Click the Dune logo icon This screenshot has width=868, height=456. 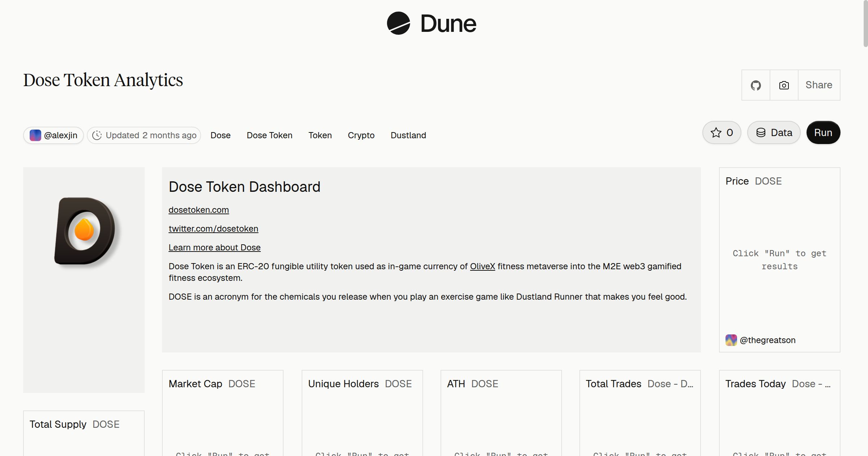(398, 23)
